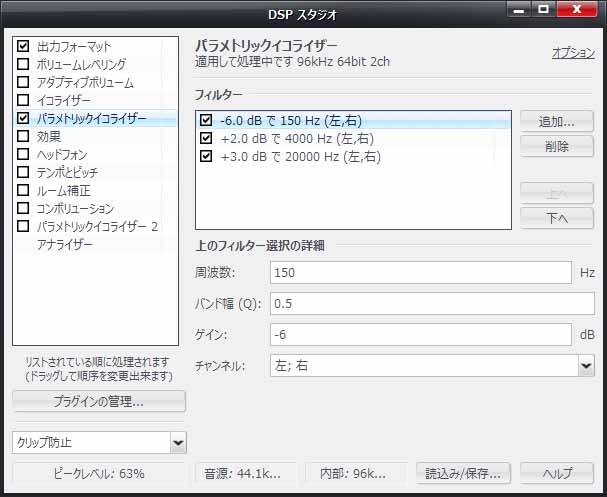Click the バンド幅 (Q) input field
Image resolution: width=607 pixels, height=497 pixels.
pyautogui.click(x=432, y=303)
